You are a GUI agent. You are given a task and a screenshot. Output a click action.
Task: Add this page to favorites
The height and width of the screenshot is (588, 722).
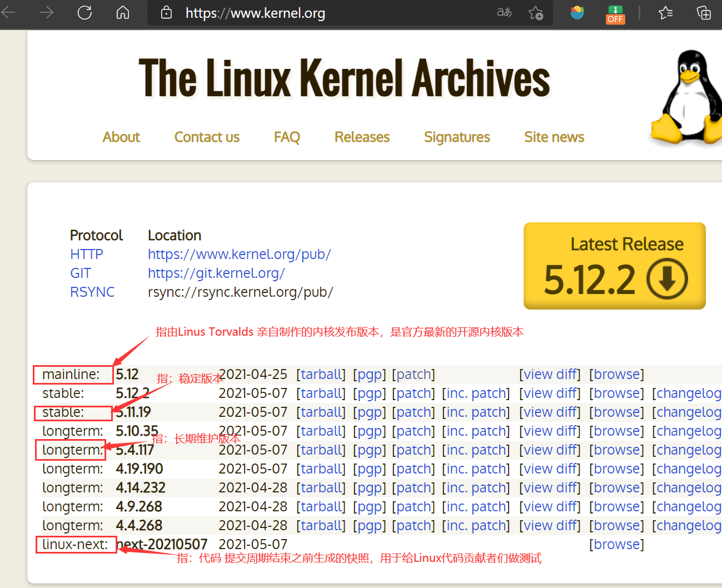[535, 13]
